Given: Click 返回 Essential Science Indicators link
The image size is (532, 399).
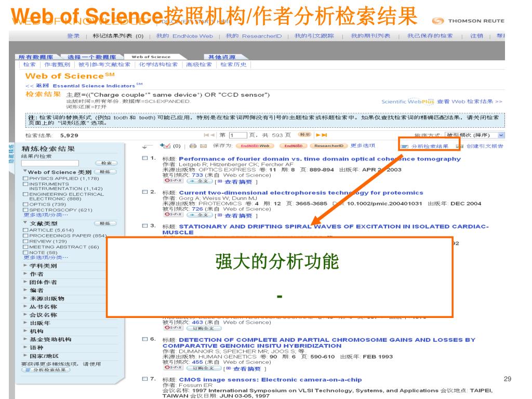Looking at the screenshot, I should pyautogui.click(x=84, y=86).
